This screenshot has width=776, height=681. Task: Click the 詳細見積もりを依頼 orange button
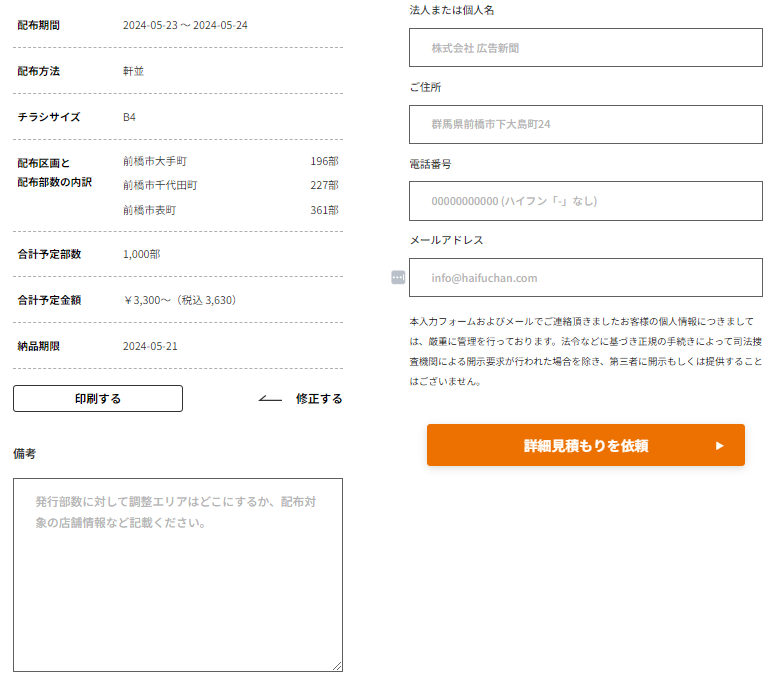[585, 445]
